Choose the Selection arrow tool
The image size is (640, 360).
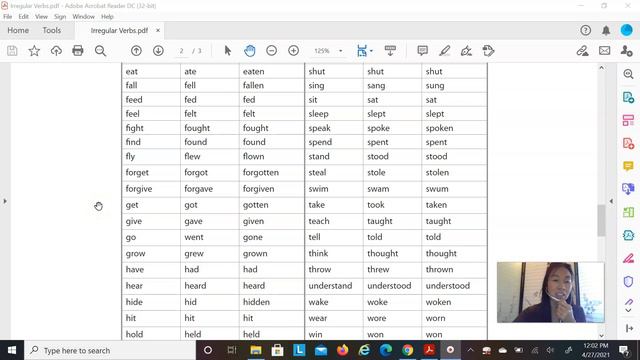point(228,51)
